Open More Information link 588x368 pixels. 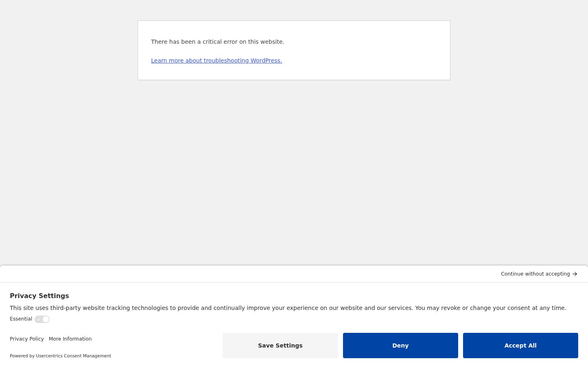click(x=70, y=339)
